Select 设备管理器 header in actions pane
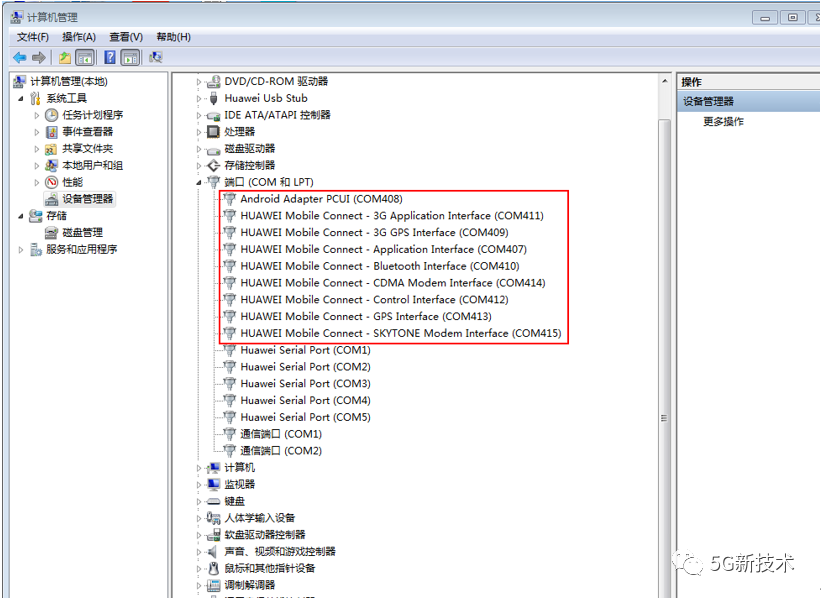This screenshot has height=599, width=821. pos(749,101)
